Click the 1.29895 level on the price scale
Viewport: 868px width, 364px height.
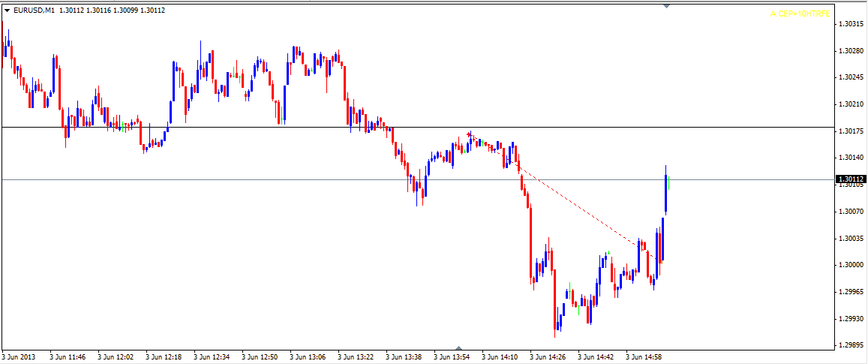tap(851, 345)
